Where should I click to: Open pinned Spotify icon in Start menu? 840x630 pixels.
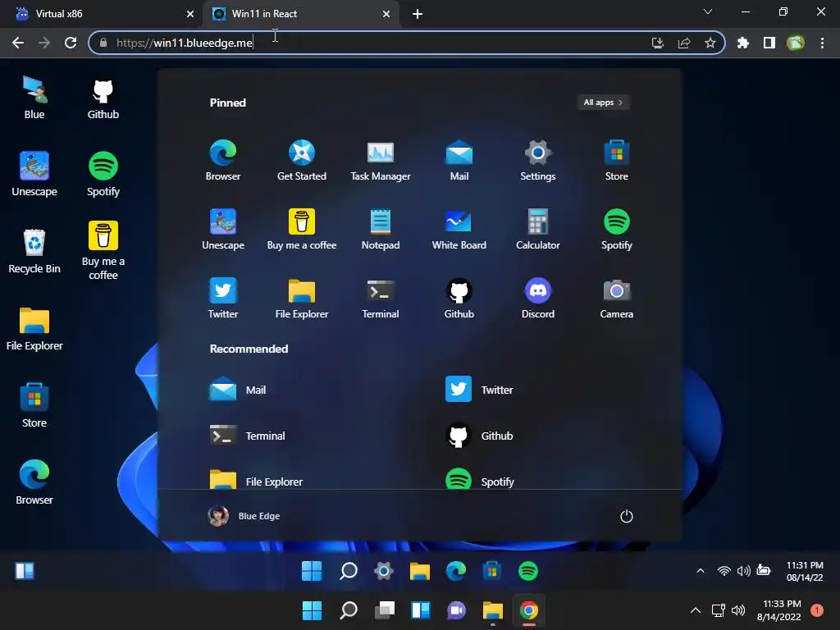617,221
